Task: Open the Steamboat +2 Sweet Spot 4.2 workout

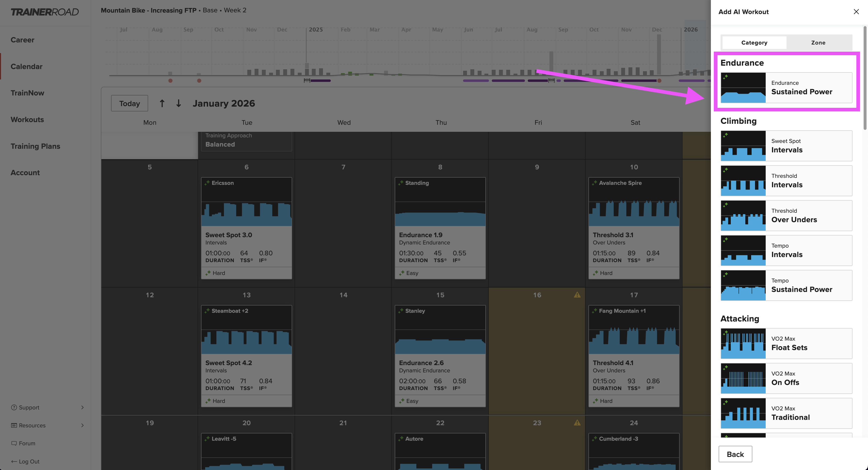Action: click(246, 356)
